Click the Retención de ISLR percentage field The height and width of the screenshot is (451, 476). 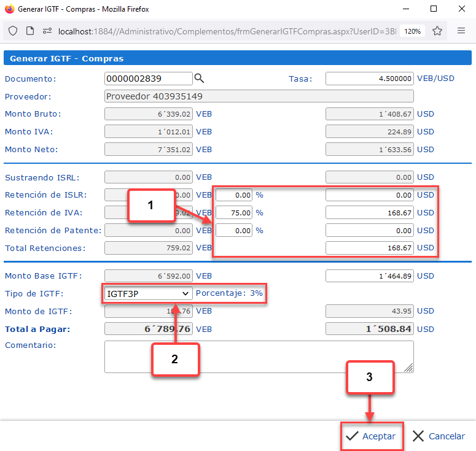(234, 195)
